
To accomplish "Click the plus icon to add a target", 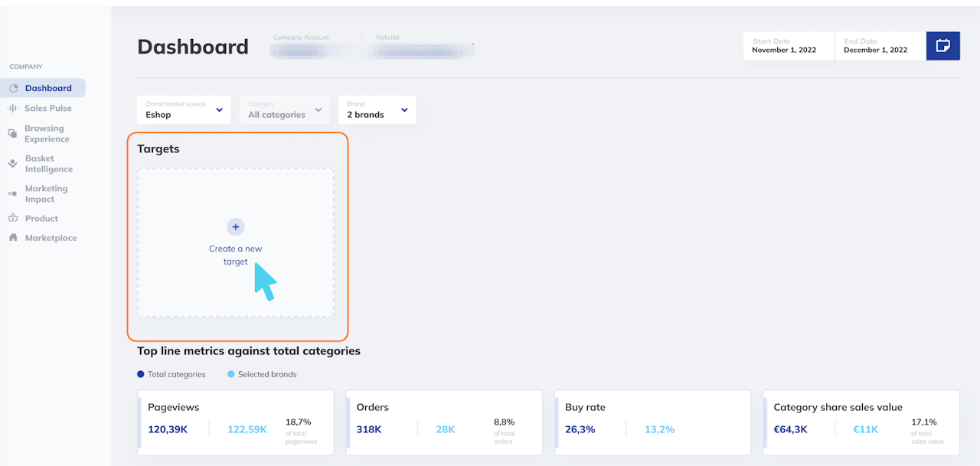I will point(236,226).
